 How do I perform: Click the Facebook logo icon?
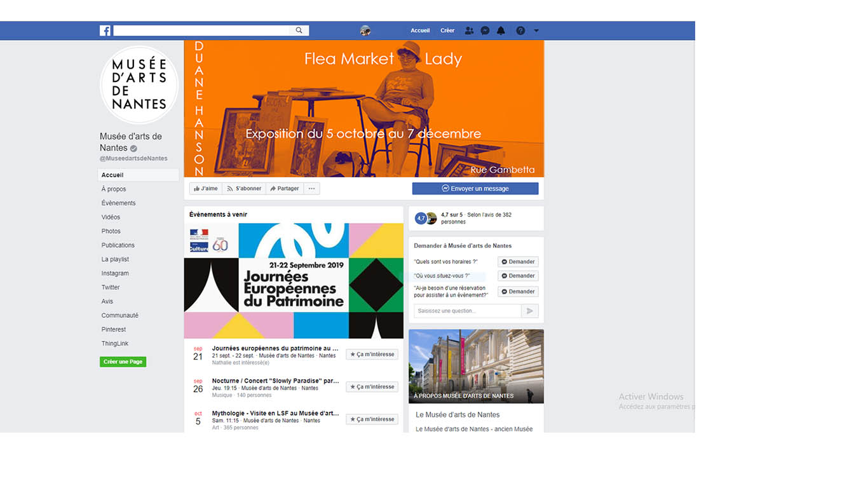coord(105,30)
